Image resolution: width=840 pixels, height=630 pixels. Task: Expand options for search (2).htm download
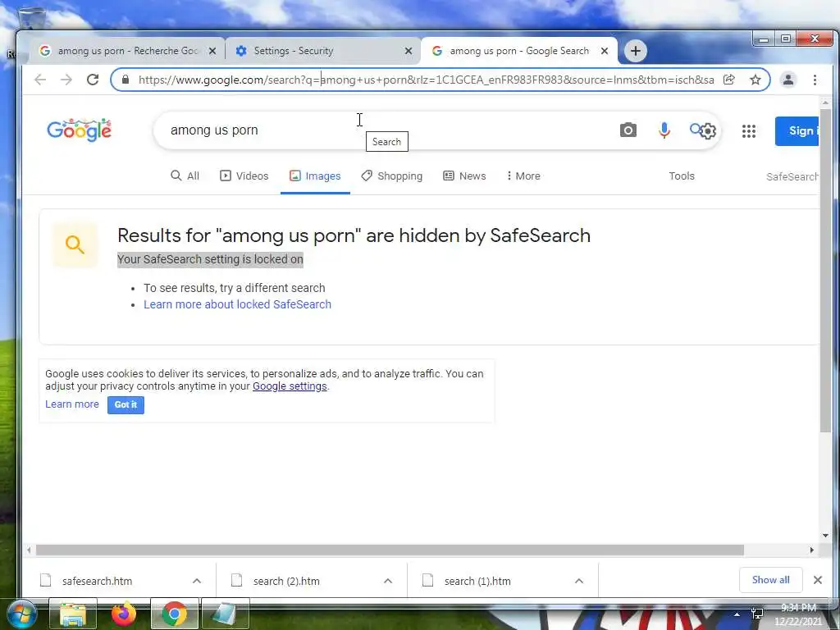(x=388, y=581)
